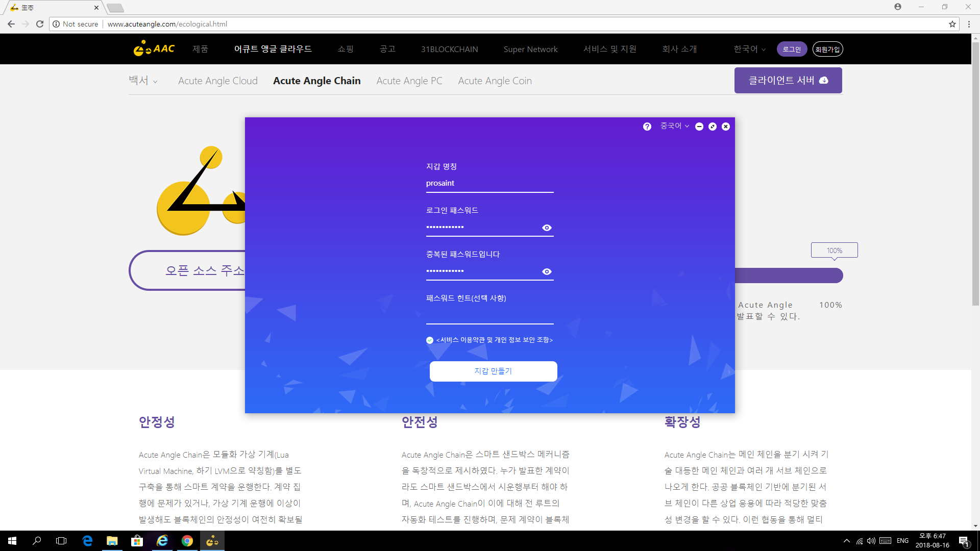The image size is (980, 551).
Task: Open the 한국어 site language dropdown
Action: [748, 48]
